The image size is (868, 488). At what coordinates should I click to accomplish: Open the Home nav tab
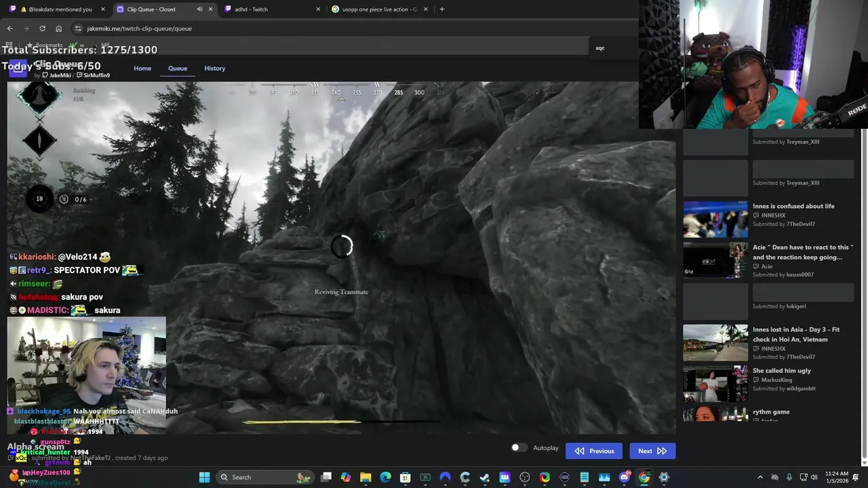[142, 68]
